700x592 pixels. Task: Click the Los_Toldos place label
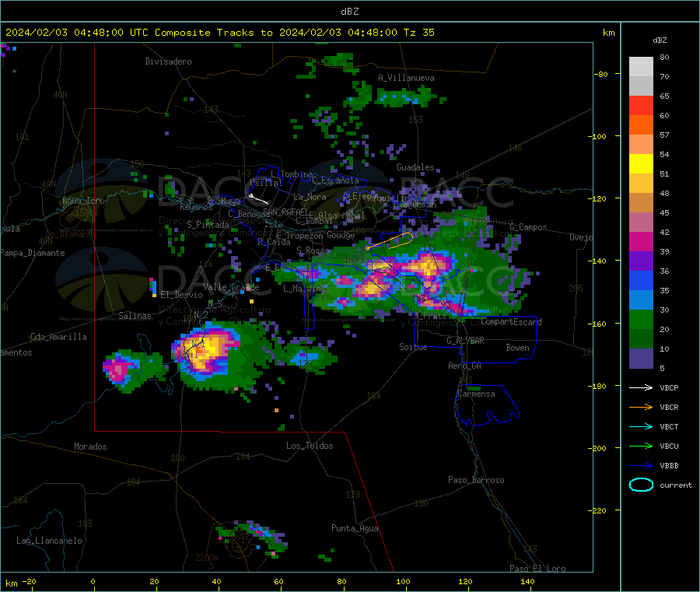point(310,446)
